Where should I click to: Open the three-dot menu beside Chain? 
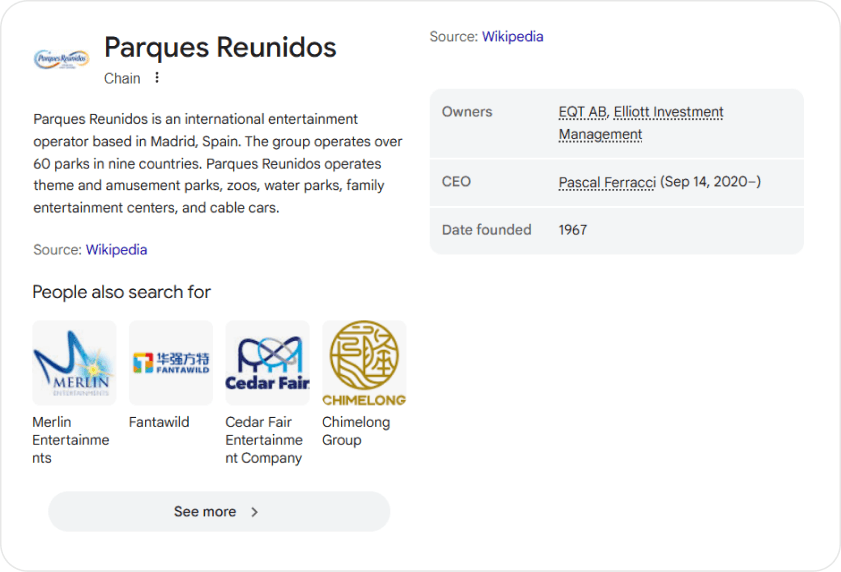click(x=157, y=78)
